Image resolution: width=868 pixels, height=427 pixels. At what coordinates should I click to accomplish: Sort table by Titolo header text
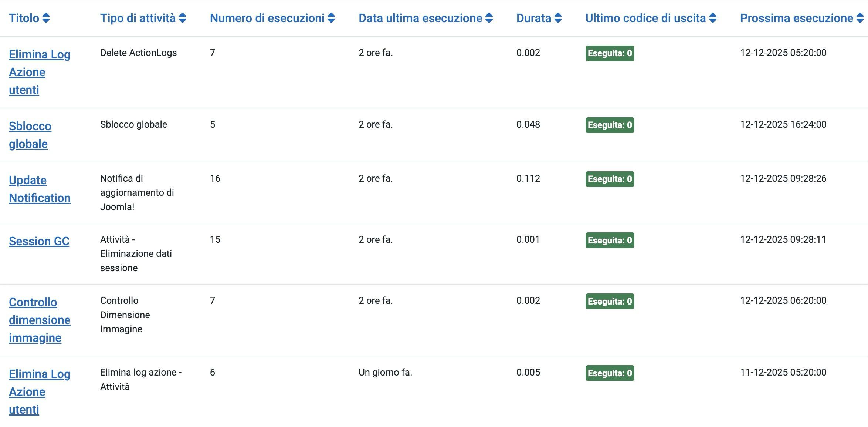pyautogui.click(x=24, y=18)
